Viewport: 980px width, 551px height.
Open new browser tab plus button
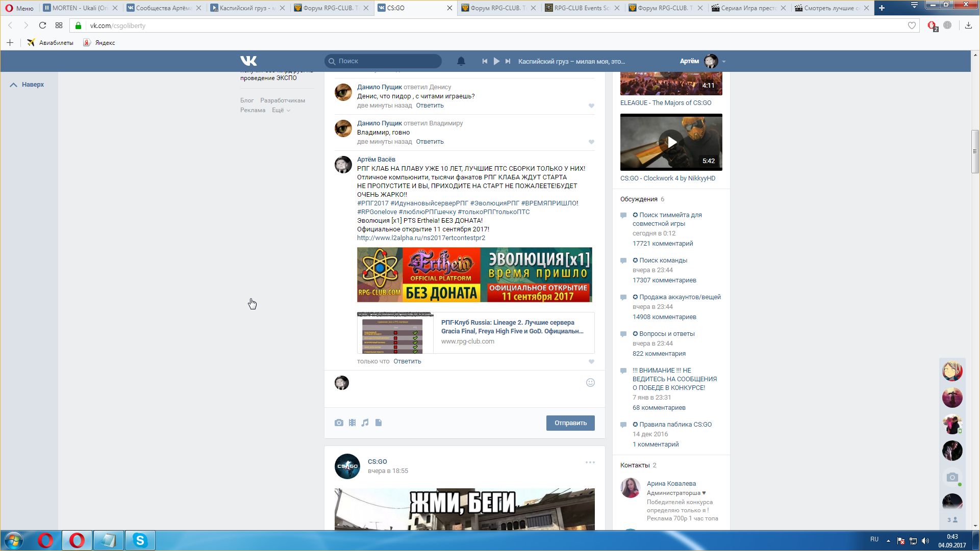point(882,8)
